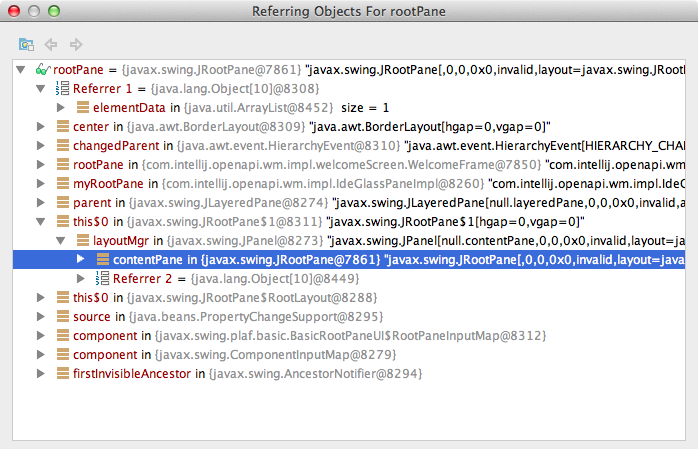
Task: Expand the elementData in ArrayList node
Action: pos(61,107)
